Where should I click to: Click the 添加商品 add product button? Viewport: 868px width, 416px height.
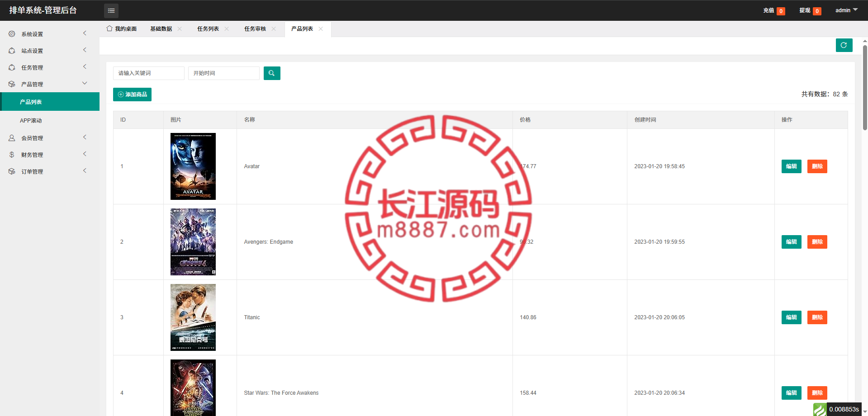[132, 95]
